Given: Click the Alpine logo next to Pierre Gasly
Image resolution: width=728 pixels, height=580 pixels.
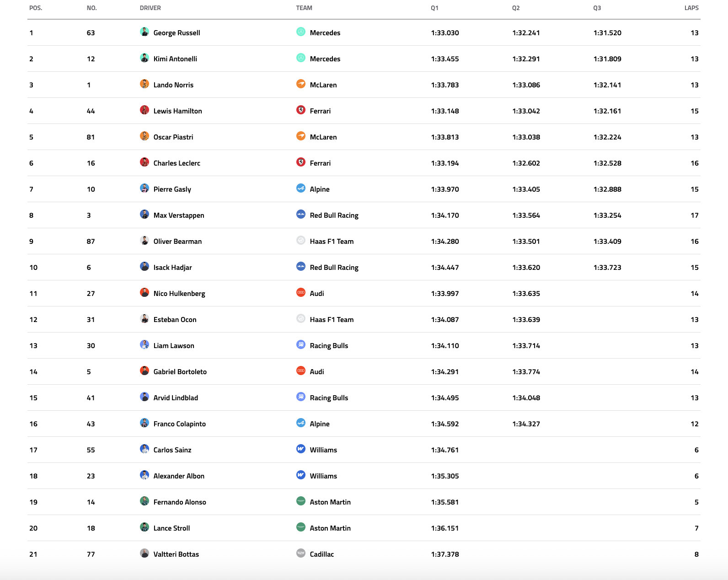Looking at the screenshot, I should [x=300, y=188].
